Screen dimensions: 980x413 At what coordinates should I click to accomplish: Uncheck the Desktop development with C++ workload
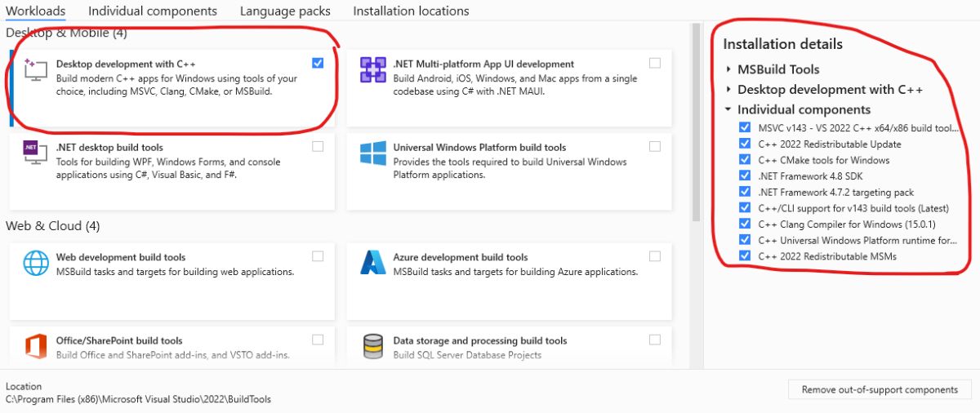(x=318, y=63)
